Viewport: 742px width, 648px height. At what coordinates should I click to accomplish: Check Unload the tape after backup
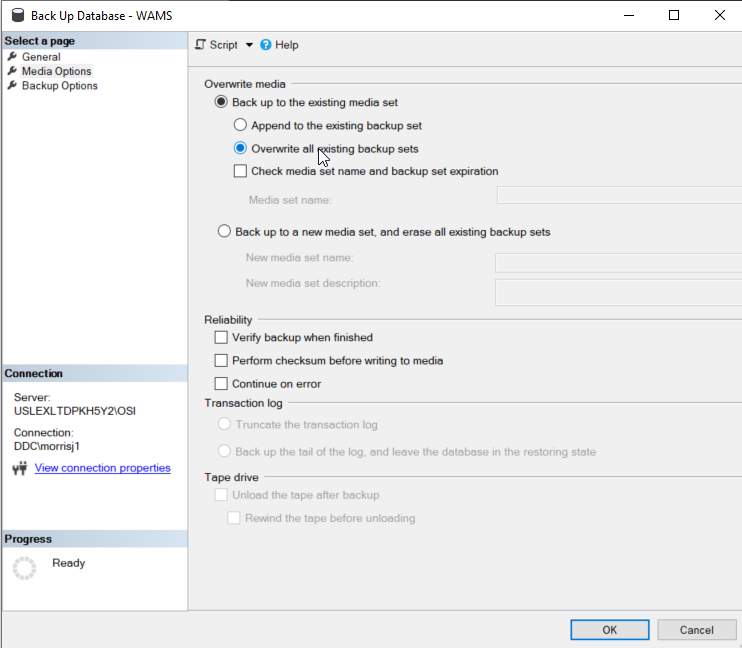[221, 495]
